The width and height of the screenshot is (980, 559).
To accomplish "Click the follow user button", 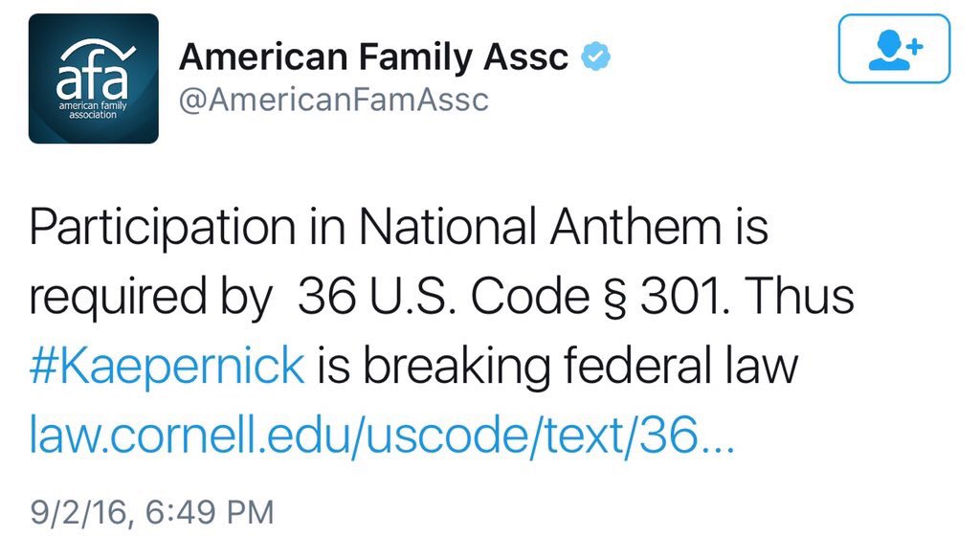I will 894,49.
